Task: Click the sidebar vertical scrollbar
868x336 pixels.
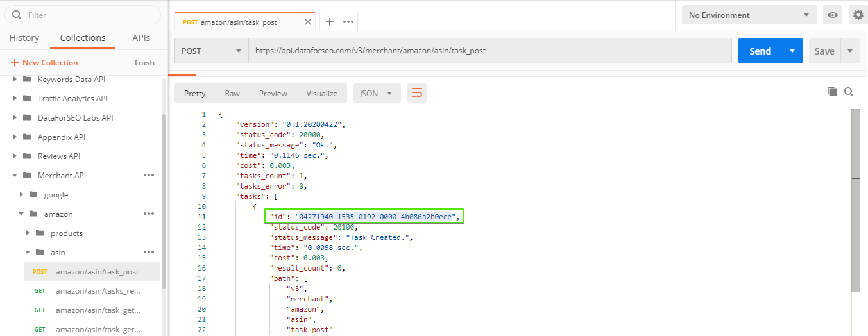Action: point(163,202)
